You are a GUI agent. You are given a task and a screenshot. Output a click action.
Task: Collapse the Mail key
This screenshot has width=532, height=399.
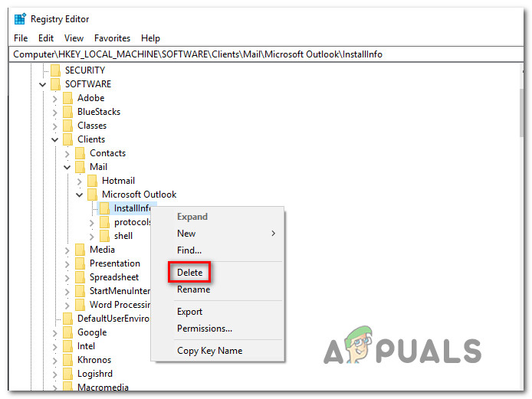tap(67, 168)
